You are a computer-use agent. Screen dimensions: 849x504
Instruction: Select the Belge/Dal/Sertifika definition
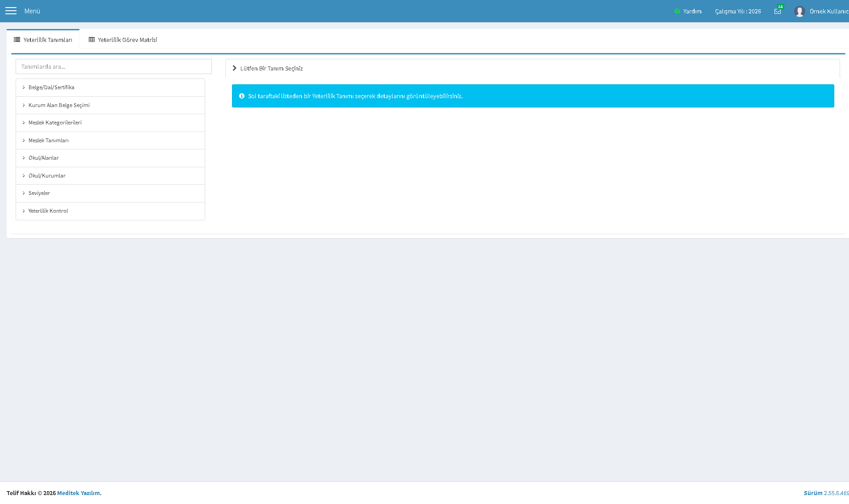(110, 88)
